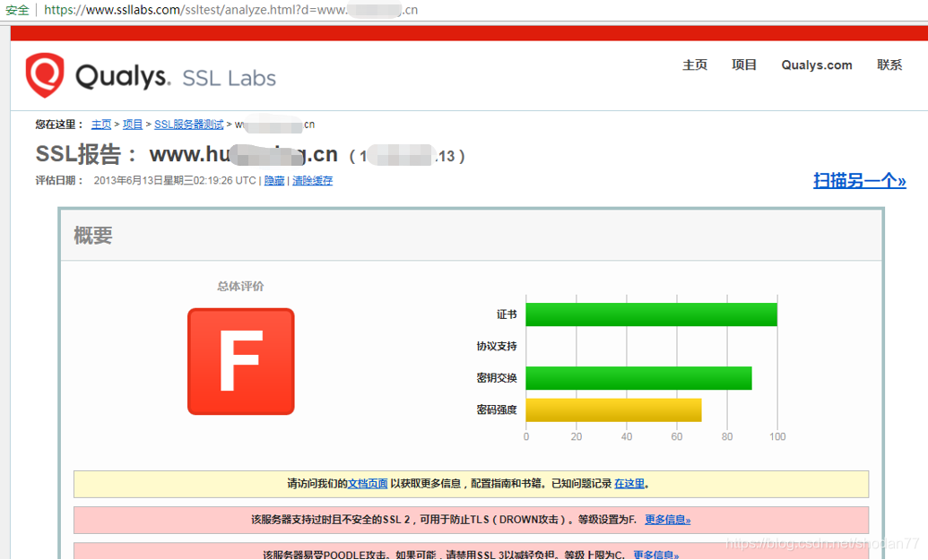Click the 项目 breadcrumb link
Viewport: 928px width, 560px height.
pos(133,125)
